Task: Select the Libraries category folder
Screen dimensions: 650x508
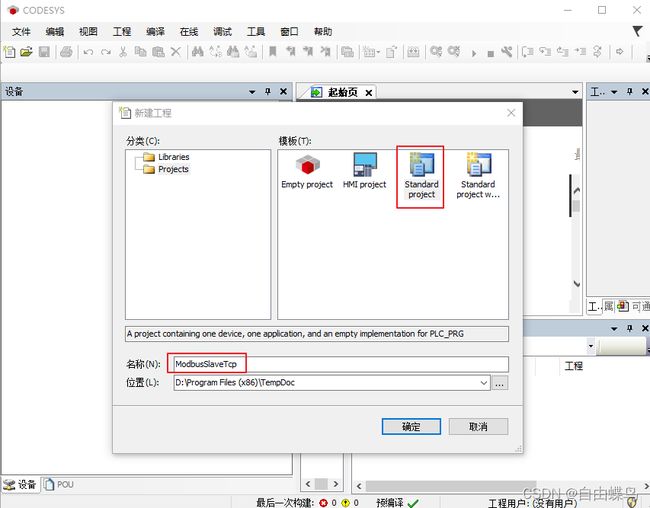Action: 166,157
